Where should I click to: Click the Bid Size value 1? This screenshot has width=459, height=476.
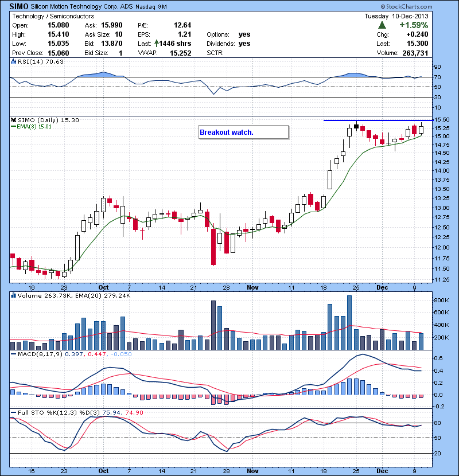[x=120, y=53]
